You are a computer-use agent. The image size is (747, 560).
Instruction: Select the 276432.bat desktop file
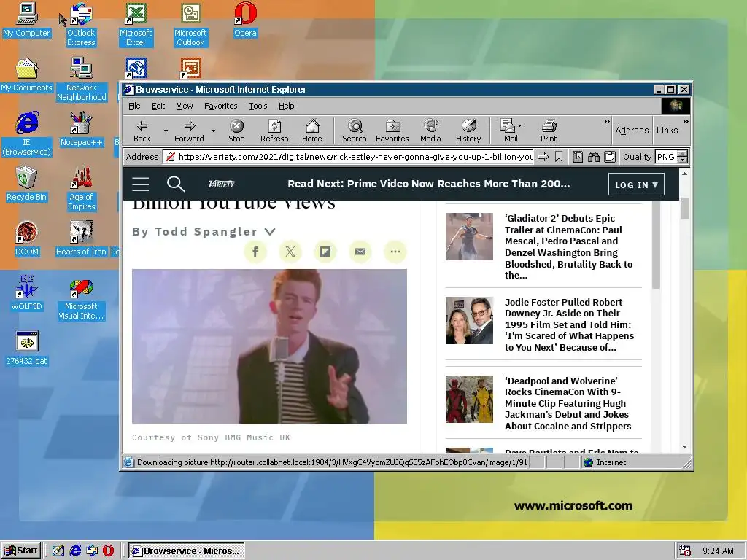[x=27, y=348]
